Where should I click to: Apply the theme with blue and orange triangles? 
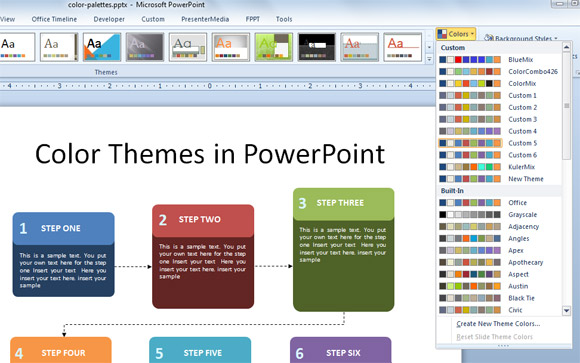[102, 47]
